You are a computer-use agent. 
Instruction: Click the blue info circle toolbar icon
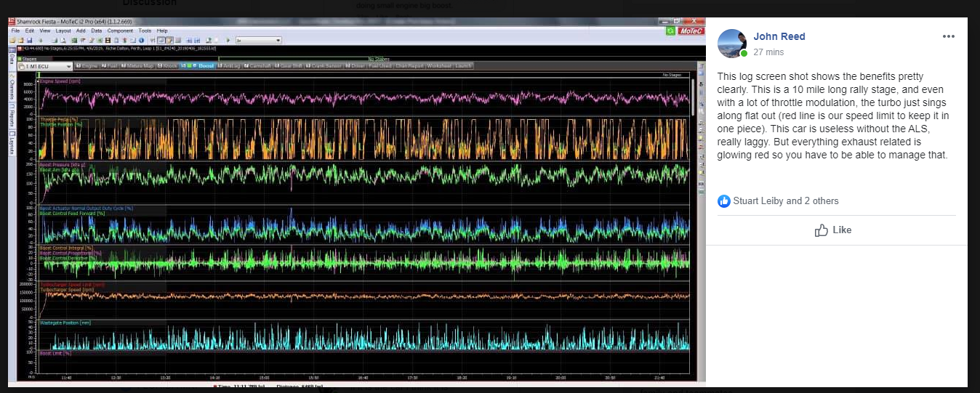point(141,41)
